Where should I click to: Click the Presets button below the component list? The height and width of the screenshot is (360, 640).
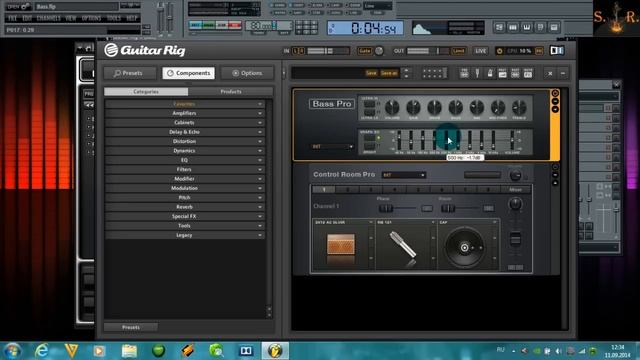pyautogui.click(x=131, y=327)
